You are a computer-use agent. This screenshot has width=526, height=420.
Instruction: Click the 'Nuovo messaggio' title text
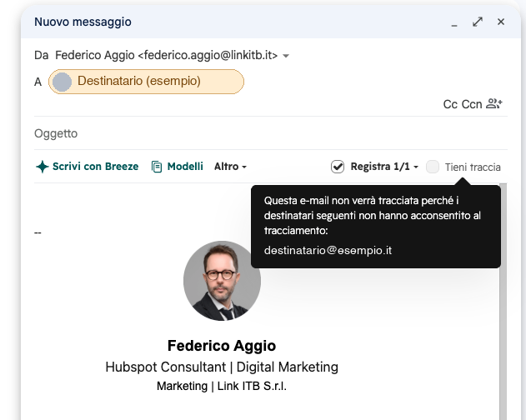83,22
